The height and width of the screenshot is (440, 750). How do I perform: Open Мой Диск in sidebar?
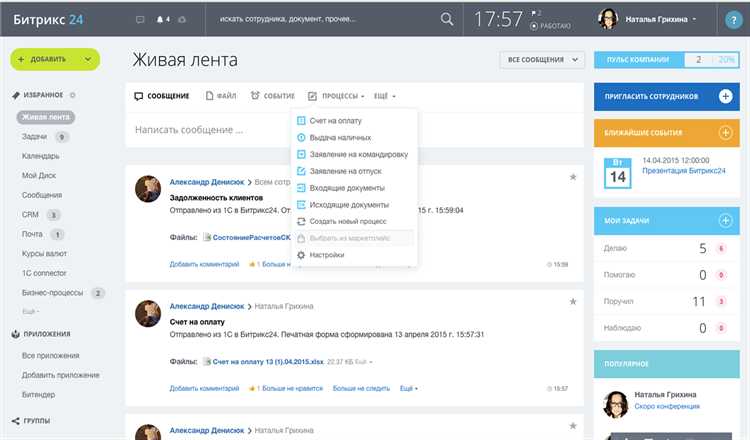pos(39,176)
